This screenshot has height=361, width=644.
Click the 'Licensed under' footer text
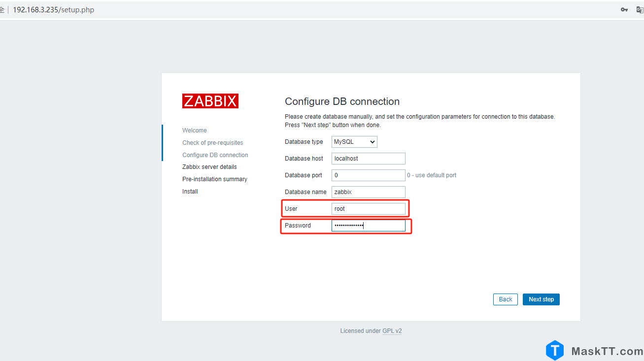360,331
